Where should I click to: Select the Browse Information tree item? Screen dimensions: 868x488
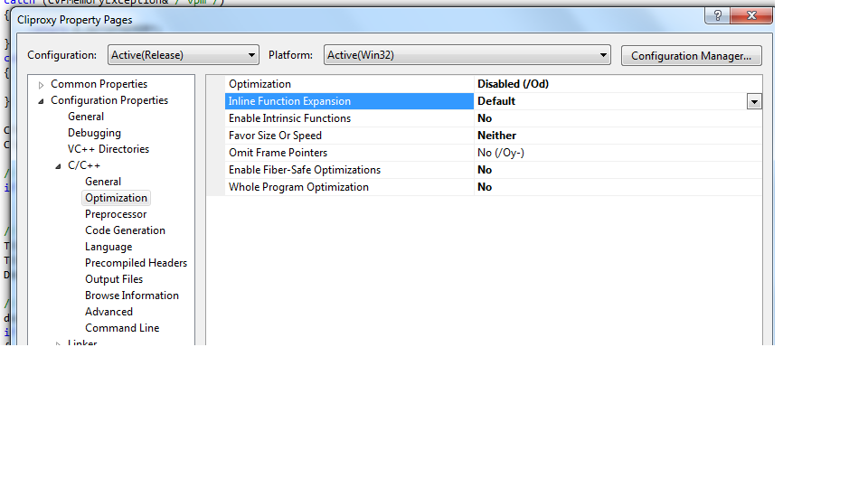[132, 296]
